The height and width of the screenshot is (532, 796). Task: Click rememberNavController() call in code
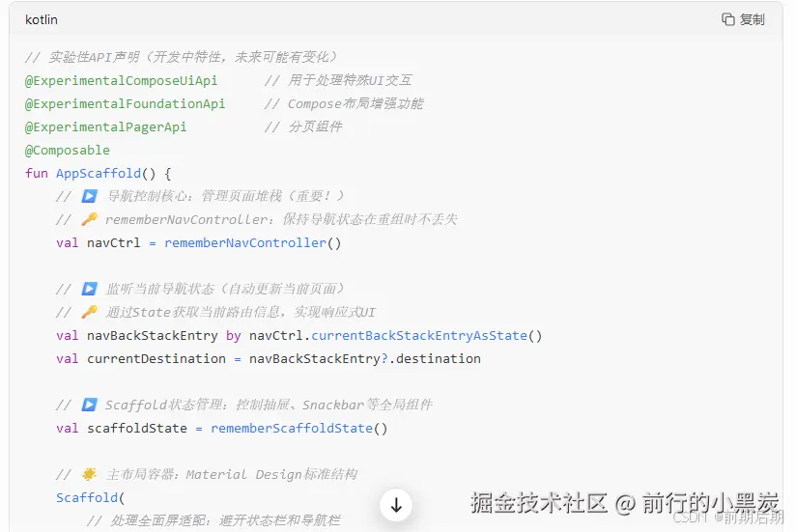coord(252,243)
